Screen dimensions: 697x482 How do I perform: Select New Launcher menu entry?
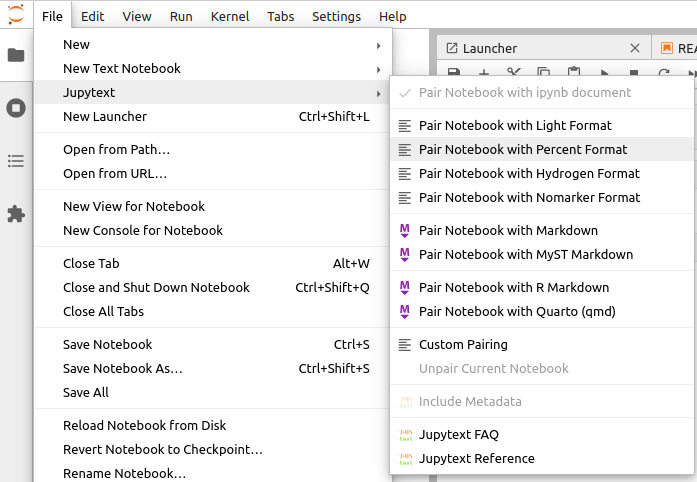point(213,116)
